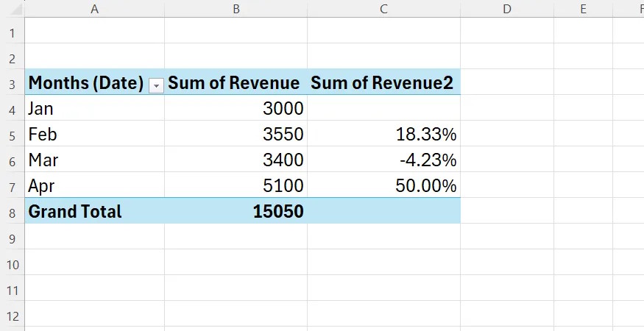Click the select-all corner triangle
The width and height of the screenshot is (644, 331).
[15, 9]
